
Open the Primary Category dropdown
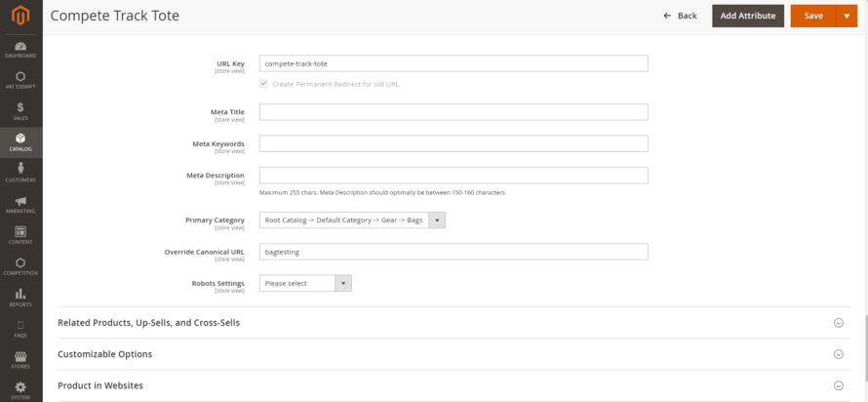(352, 221)
